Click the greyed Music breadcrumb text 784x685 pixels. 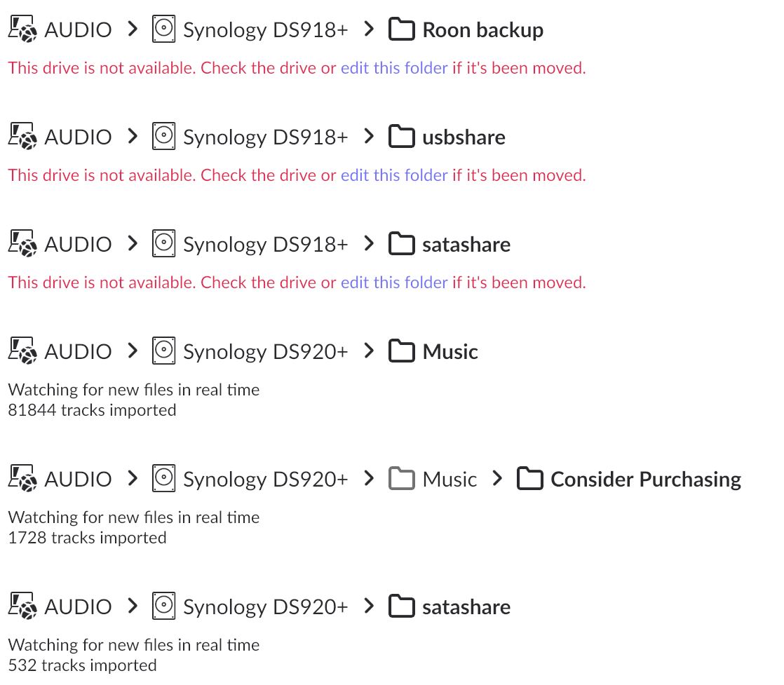point(450,480)
